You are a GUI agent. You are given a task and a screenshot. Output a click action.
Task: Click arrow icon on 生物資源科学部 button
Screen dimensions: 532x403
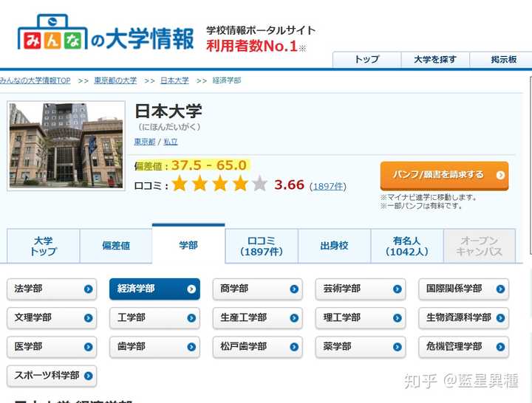pos(500,318)
